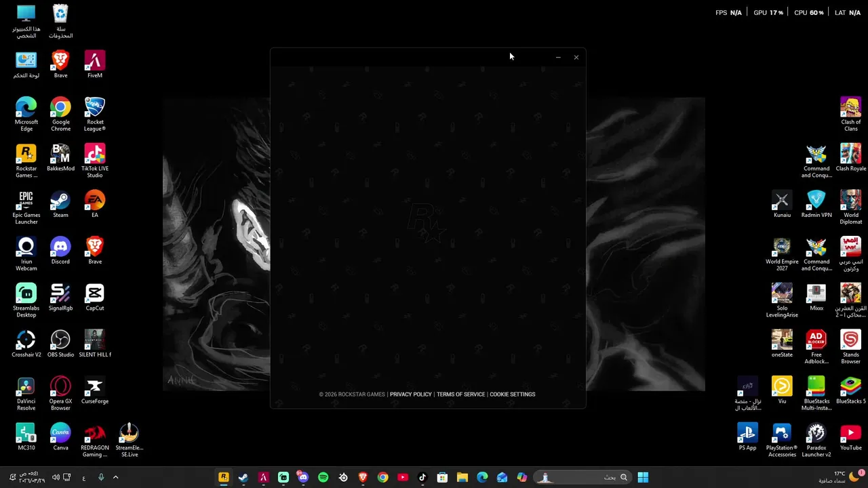
Task: Open oneState desktop icon
Action: (782, 344)
